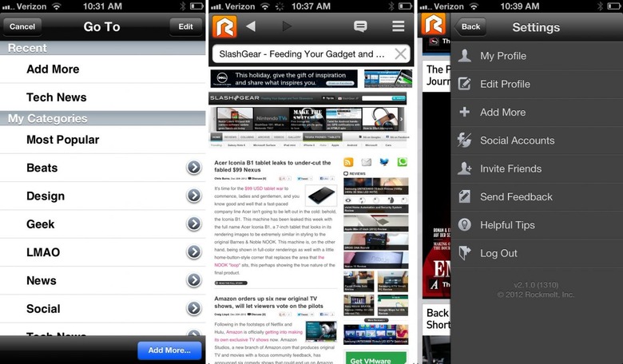The image size is (623, 364).
Task: Tap Send Feedback label in Settings
Action: pyautogui.click(x=516, y=197)
